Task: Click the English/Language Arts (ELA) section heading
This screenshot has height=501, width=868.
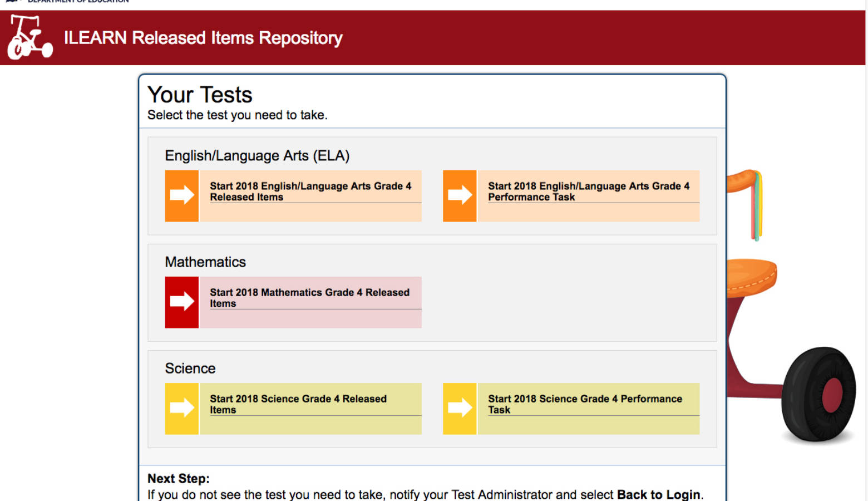Action: pyautogui.click(x=257, y=156)
